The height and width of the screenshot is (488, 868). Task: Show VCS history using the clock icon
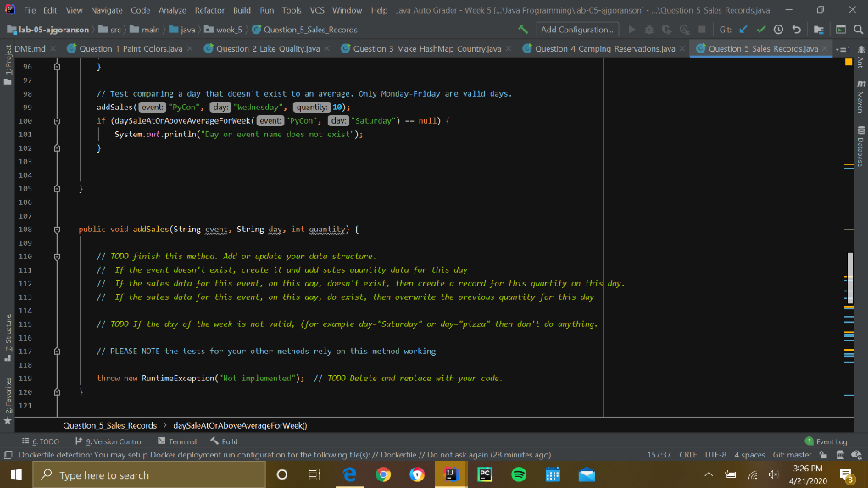click(x=777, y=29)
